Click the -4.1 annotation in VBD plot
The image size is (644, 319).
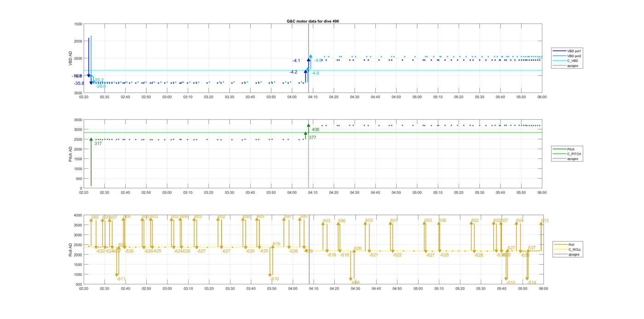click(296, 61)
